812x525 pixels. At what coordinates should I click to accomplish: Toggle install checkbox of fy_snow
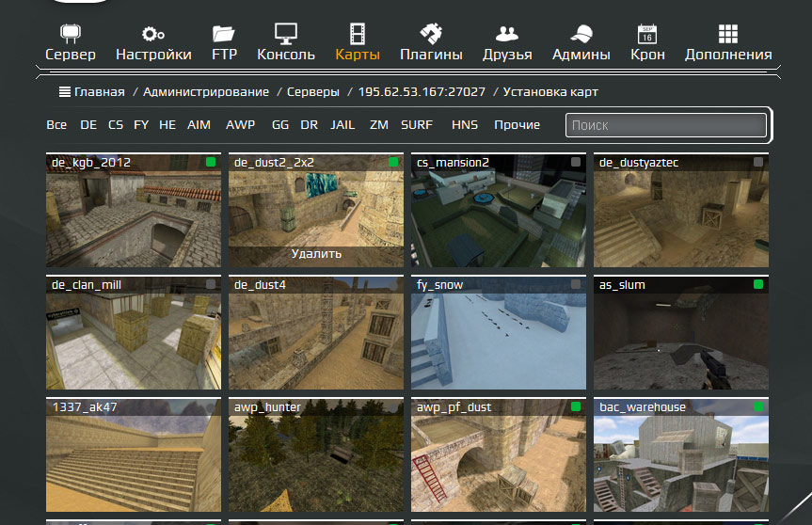575,284
